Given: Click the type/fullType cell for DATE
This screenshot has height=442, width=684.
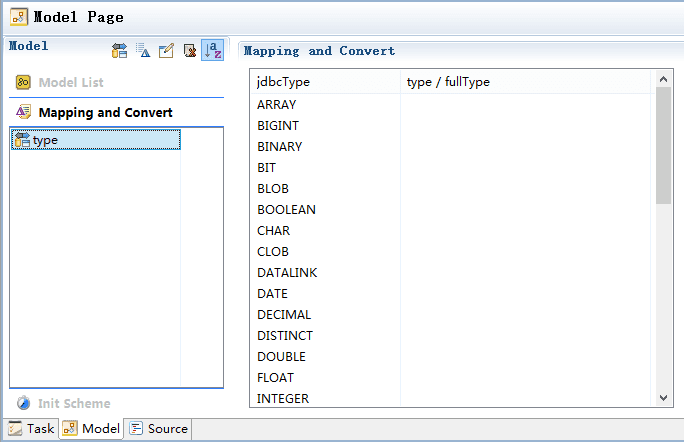Looking at the screenshot, I should (526, 294).
